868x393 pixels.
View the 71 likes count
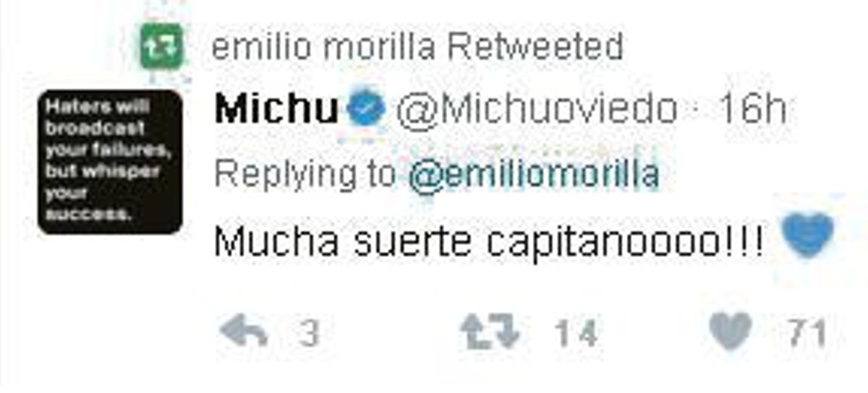pyautogui.click(x=807, y=334)
